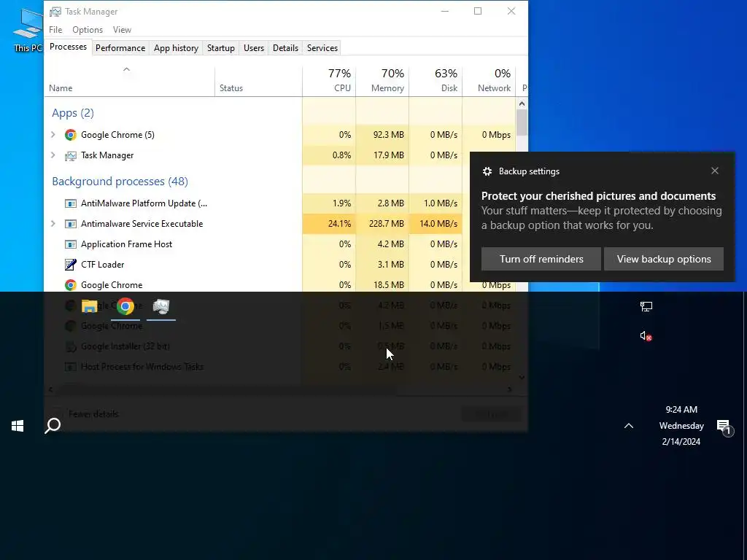Open the View menu
747x560 pixels.
click(x=122, y=29)
